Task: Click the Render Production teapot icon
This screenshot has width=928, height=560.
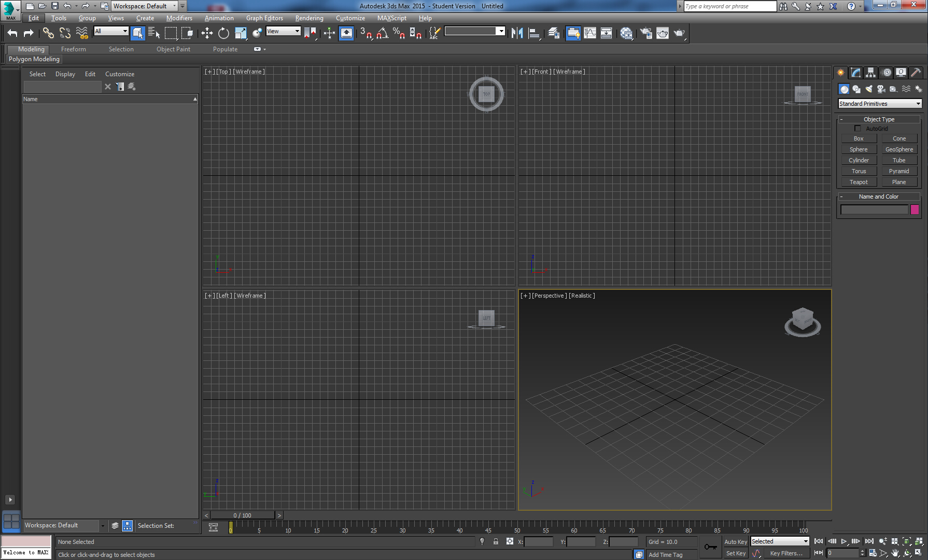Action: (x=679, y=33)
